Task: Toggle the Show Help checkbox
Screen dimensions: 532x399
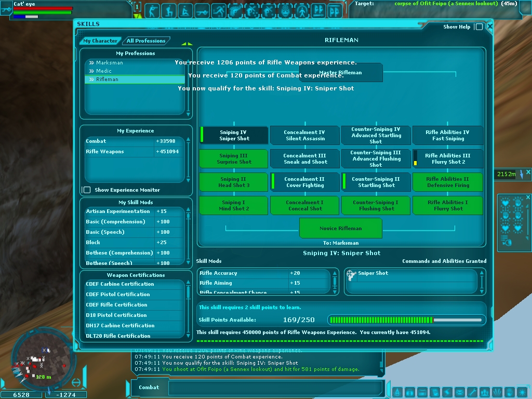Action: pyautogui.click(x=479, y=27)
